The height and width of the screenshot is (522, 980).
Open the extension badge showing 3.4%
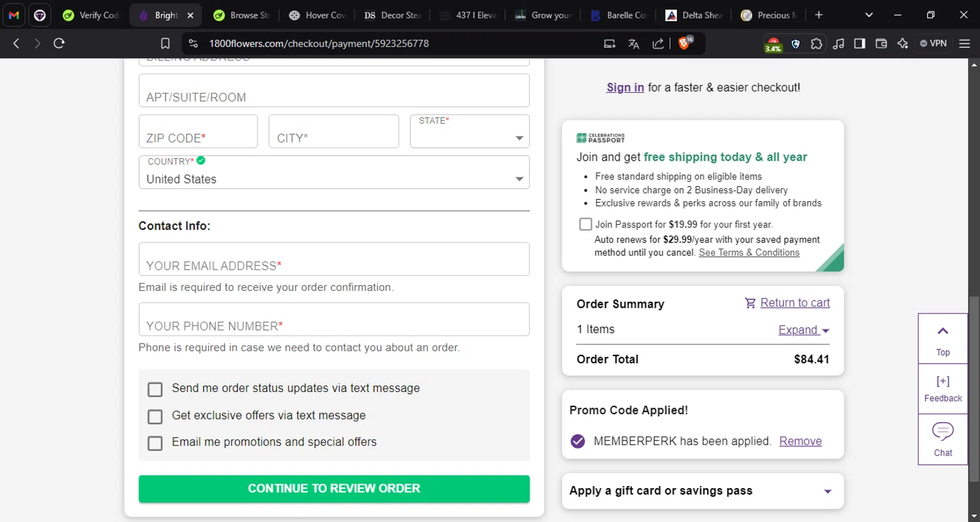point(774,44)
